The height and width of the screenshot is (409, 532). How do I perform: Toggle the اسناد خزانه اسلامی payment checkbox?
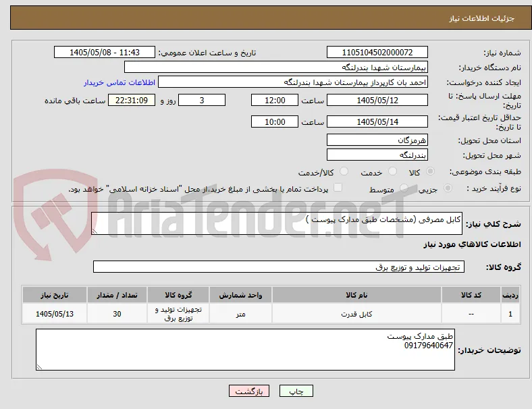pyautogui.click(x=338, y=188)
